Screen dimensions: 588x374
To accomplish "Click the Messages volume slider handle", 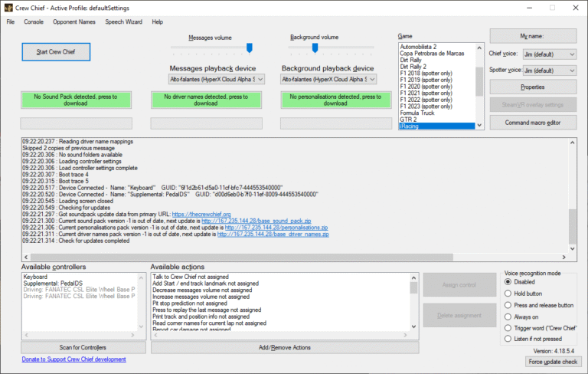I will (250, 48).
